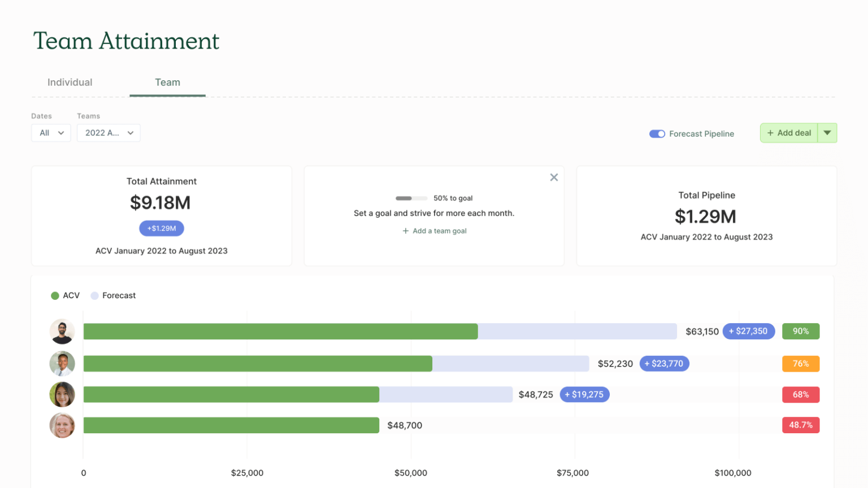Click the red 48.7% attainment badge

800,425
